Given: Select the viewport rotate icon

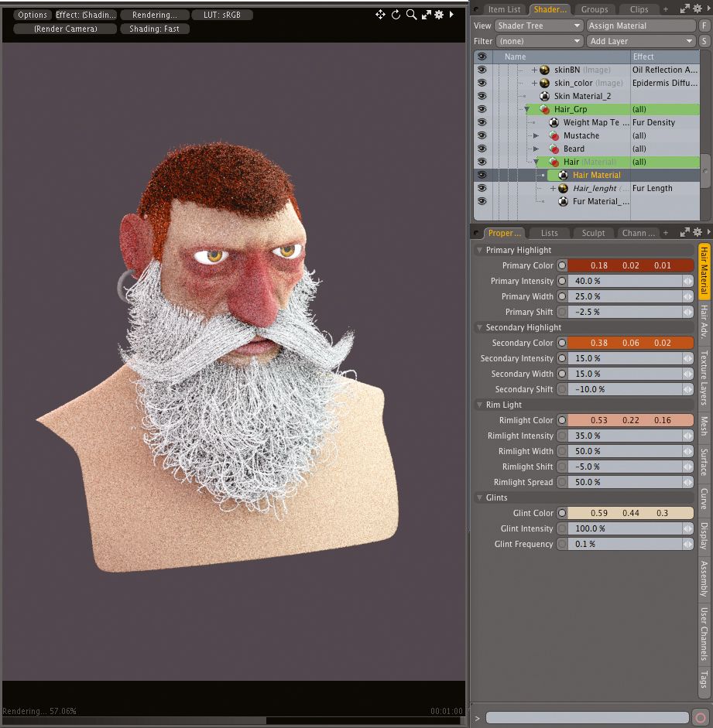Looking at the screenshot, I should [396, 14].
